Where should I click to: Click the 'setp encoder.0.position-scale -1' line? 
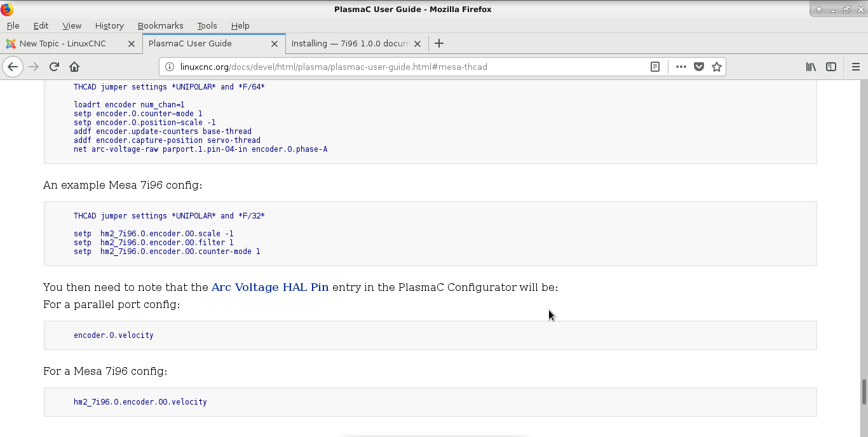coord(145,123)
